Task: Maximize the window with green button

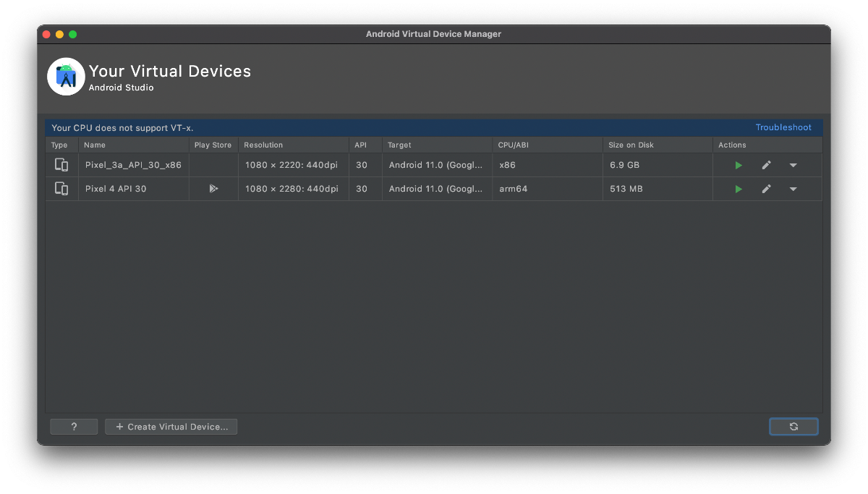Action: [x=72, y=34]
